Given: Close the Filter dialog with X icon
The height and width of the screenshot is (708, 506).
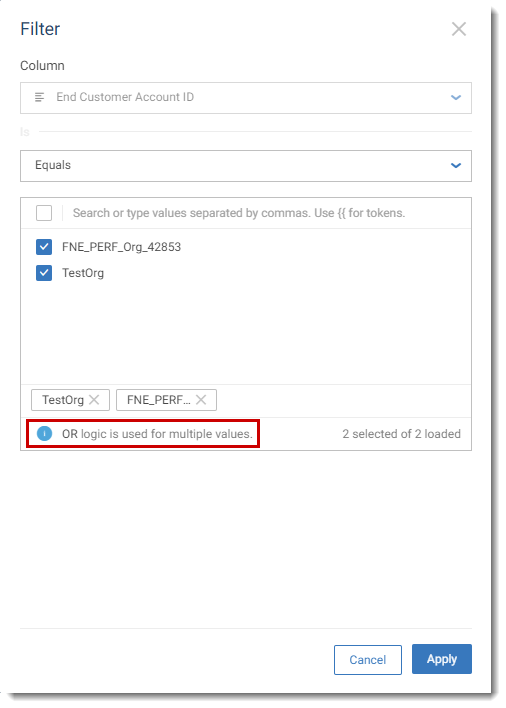Looking at the screenshot, I should [x=459, y=29].
